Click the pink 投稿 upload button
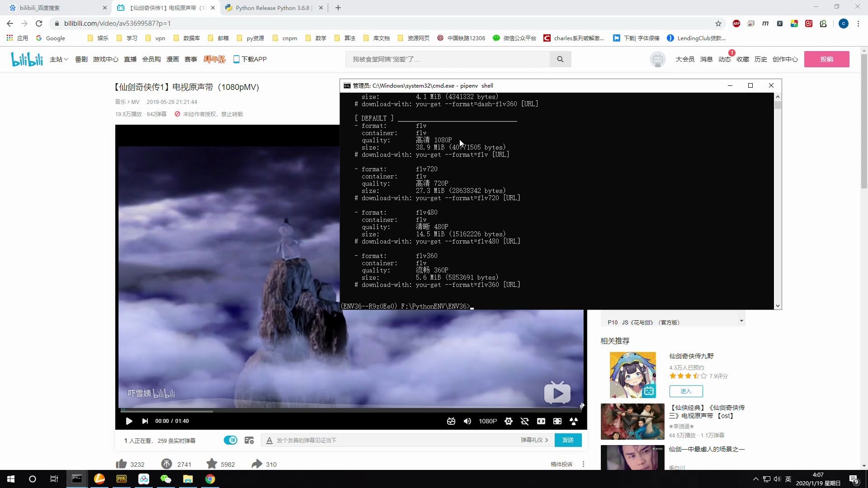 [x=827, y=59]
